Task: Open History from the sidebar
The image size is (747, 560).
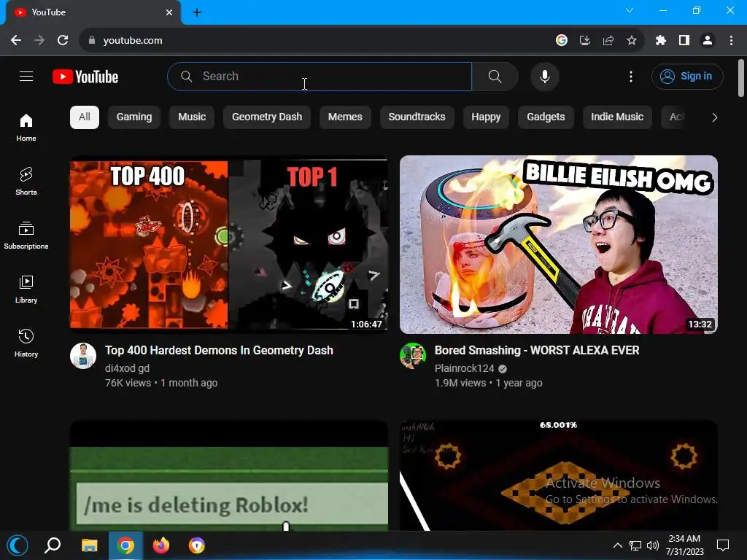Action: pos(26,343)
